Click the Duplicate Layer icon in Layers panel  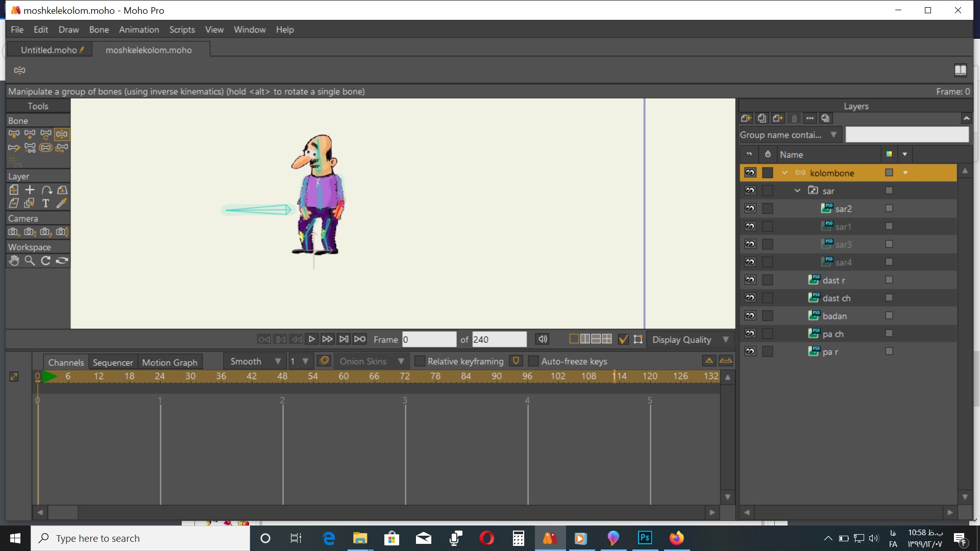(762, 118)
